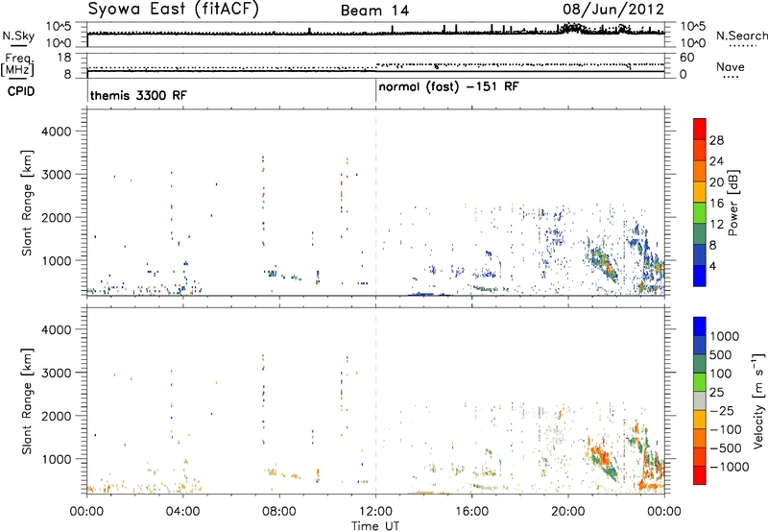Screen dimensions: 768x532
Task: Click the dotted line sample under N.Search
Action: click(x=743, y=46)
